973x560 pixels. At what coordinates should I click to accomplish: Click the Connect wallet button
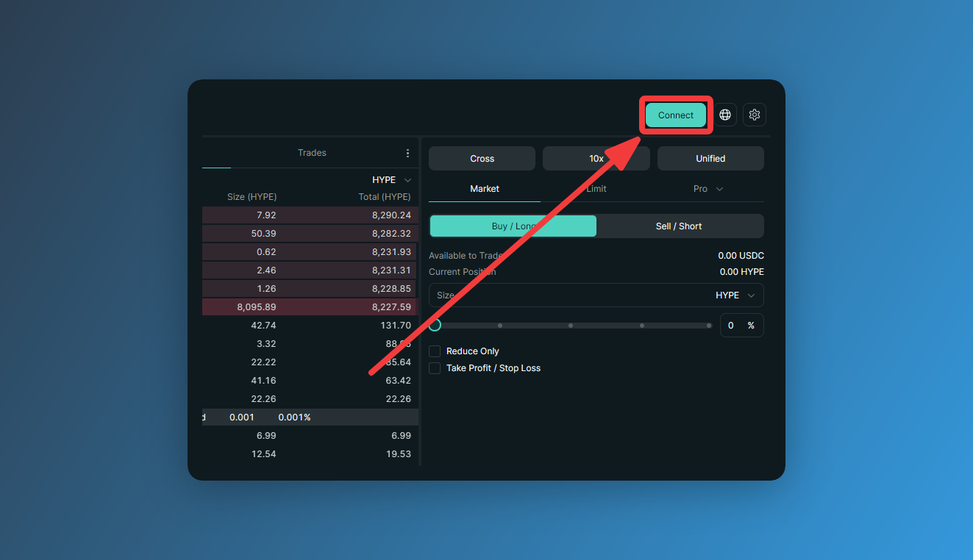tap(675, 115)
